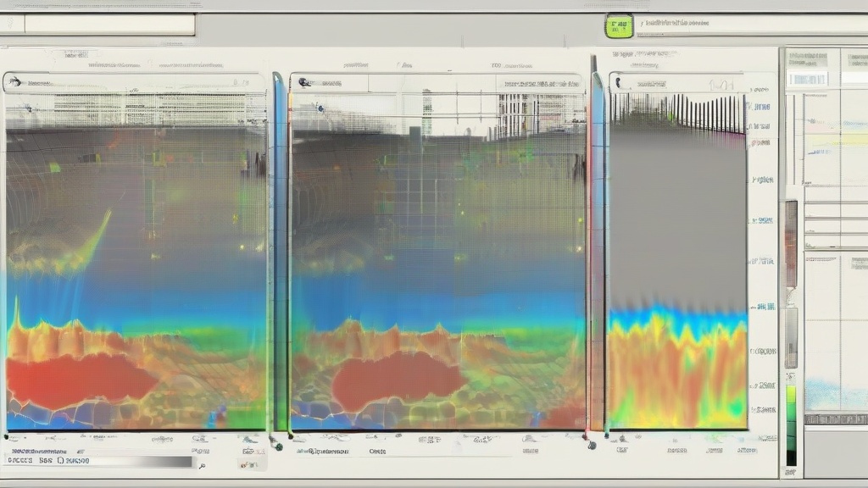868x488 pixels.
Task: Click the green vertical level bar at bottom right
Action: [791, 424]
